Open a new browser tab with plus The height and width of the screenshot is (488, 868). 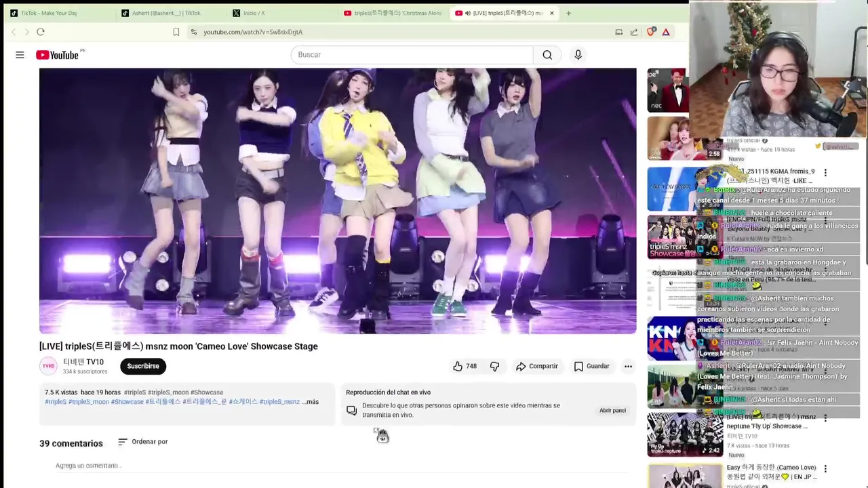pos(568,13)
